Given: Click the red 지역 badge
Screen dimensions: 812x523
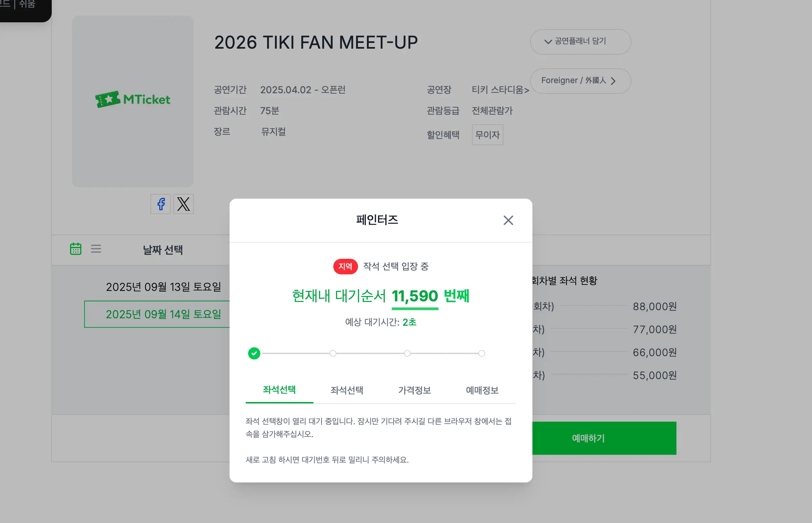Looking at the screenshot, I should tap(345, 267).
